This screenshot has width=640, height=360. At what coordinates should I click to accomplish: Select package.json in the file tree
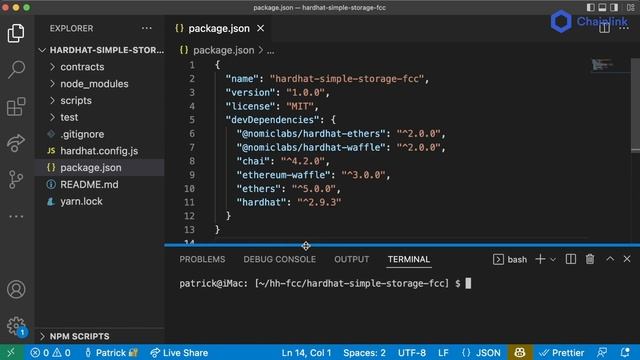pyautogui.click(x=100, y=167)
